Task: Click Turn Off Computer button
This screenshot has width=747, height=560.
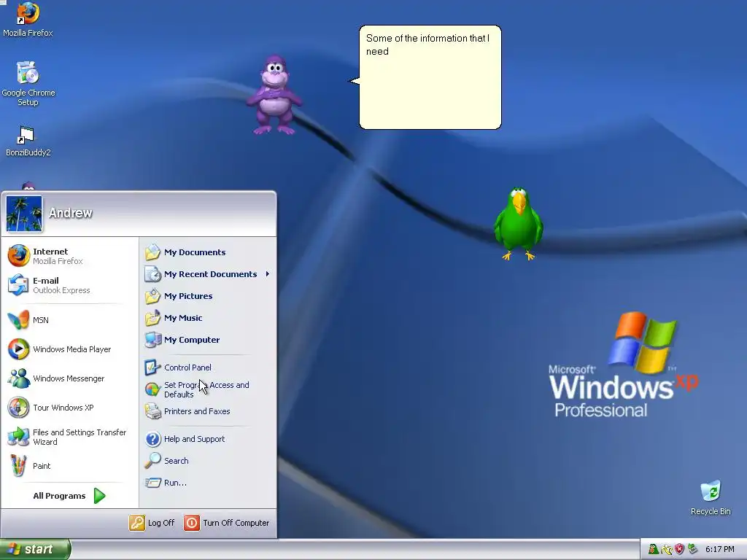Action: 227,523
